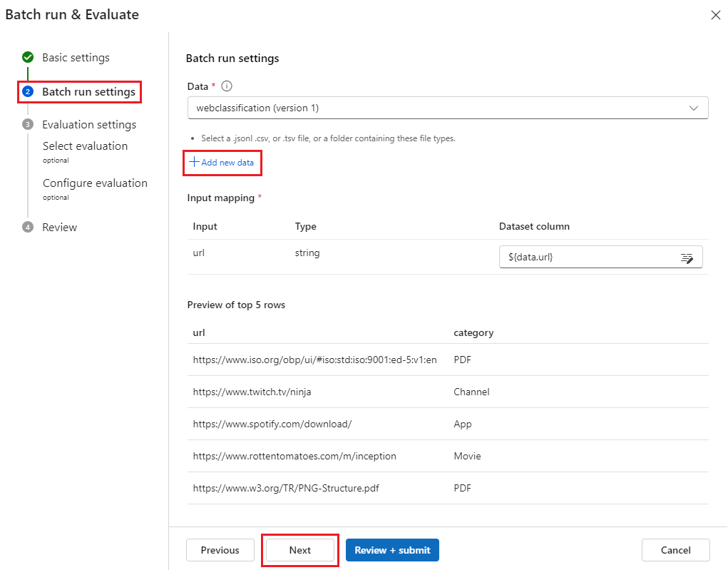Cancel the batch run wizard

(675, 550)
